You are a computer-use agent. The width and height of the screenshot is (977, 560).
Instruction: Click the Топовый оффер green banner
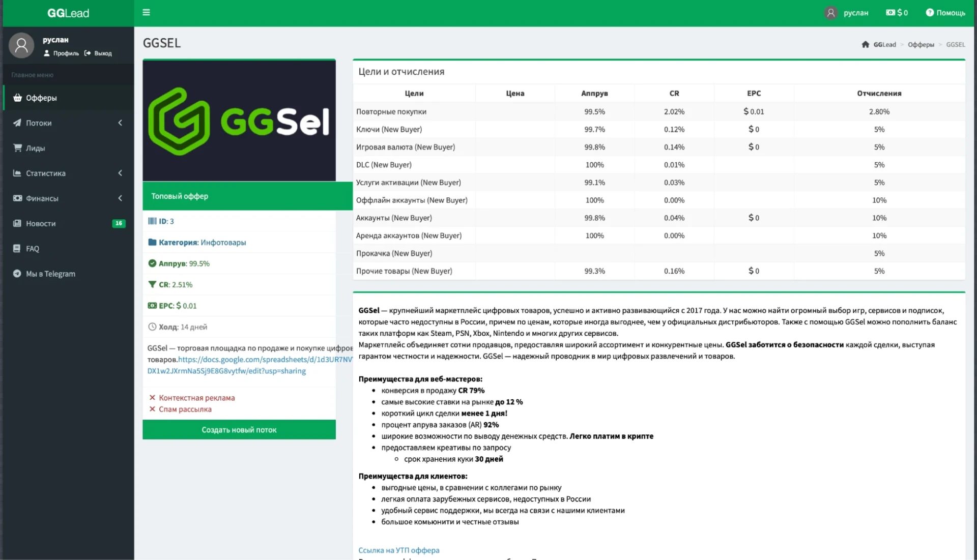click(247, 196)
